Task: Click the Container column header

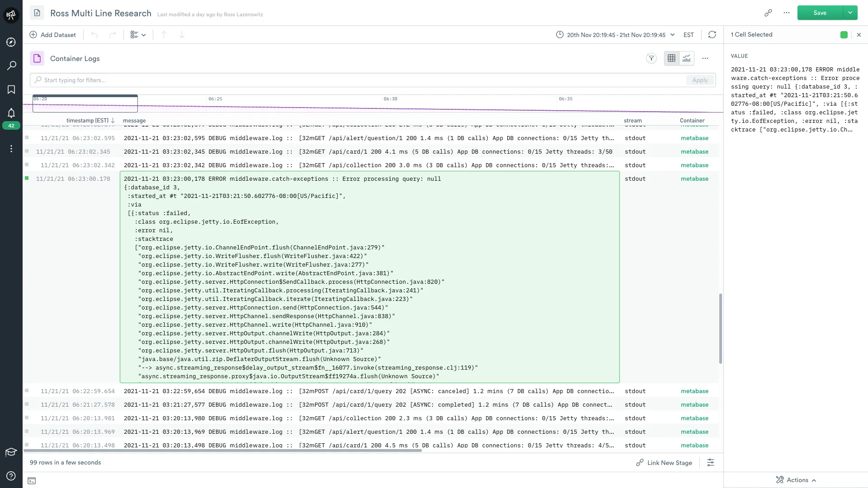Action: point(692,121)
